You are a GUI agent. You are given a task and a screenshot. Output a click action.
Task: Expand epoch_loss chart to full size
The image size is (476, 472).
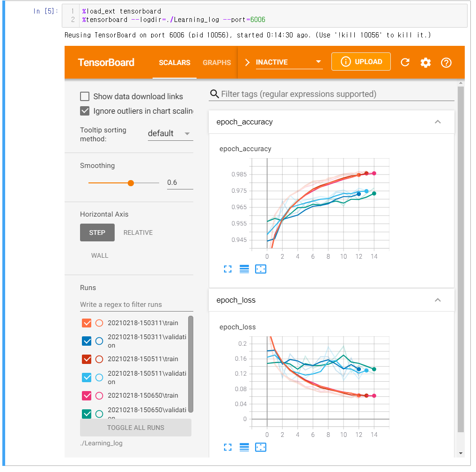(x=227, y=447)
